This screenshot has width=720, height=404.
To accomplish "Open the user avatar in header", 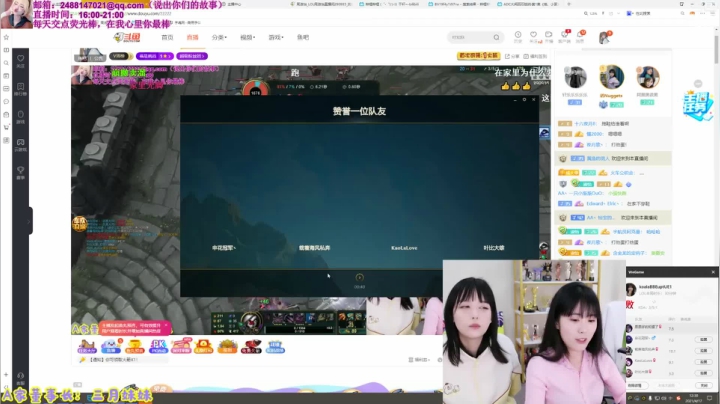I will [x=605, y=37].
